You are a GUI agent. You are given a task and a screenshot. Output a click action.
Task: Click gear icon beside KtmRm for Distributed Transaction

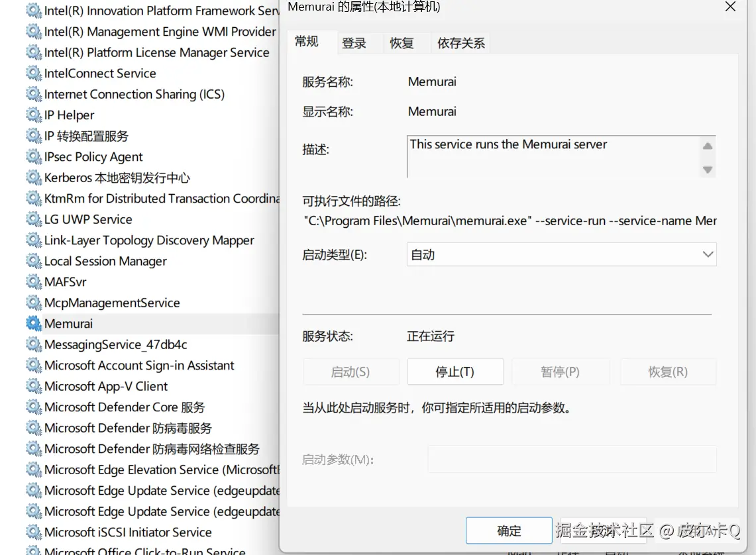pos(34,199)
